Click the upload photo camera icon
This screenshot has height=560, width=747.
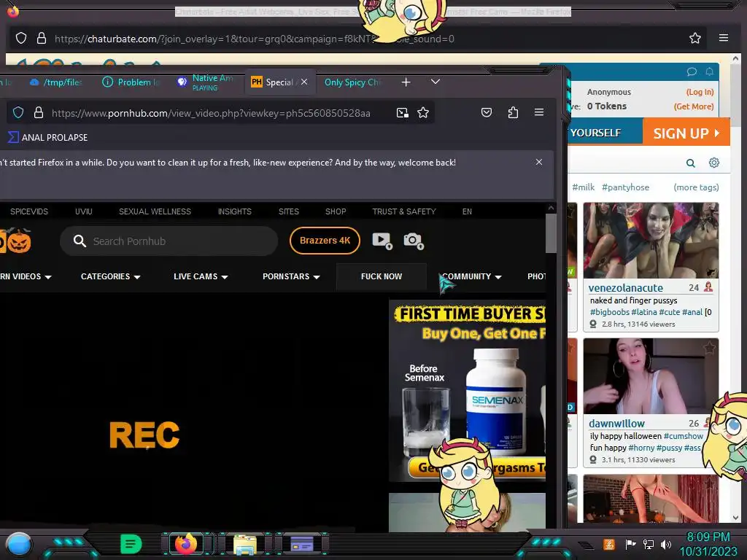point(413,241)
